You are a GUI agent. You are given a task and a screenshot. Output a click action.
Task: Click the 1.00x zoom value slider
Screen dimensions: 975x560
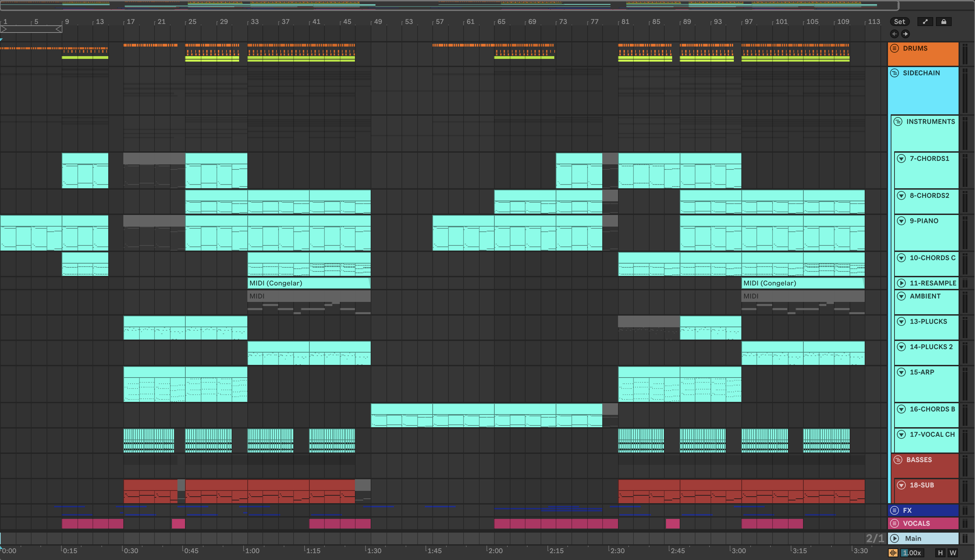[912, 553]
